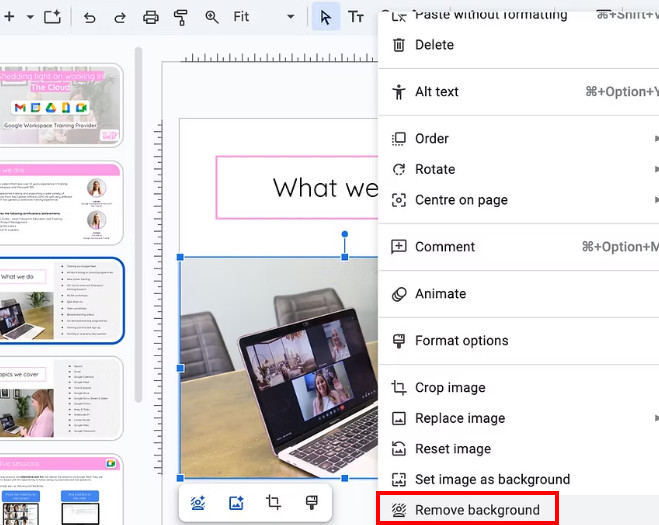Click the Format options roller icon in menu
Screen dimensions: 659x525
pos(398,341)
